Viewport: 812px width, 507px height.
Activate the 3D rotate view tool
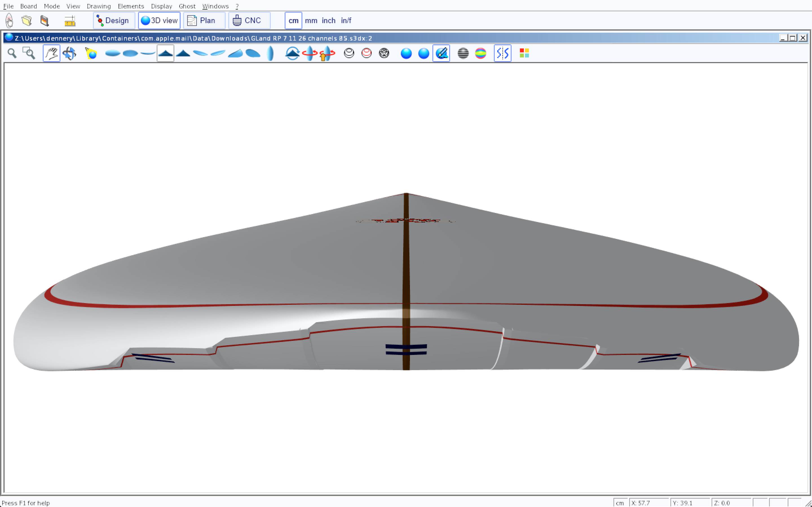tap(69, 53)
